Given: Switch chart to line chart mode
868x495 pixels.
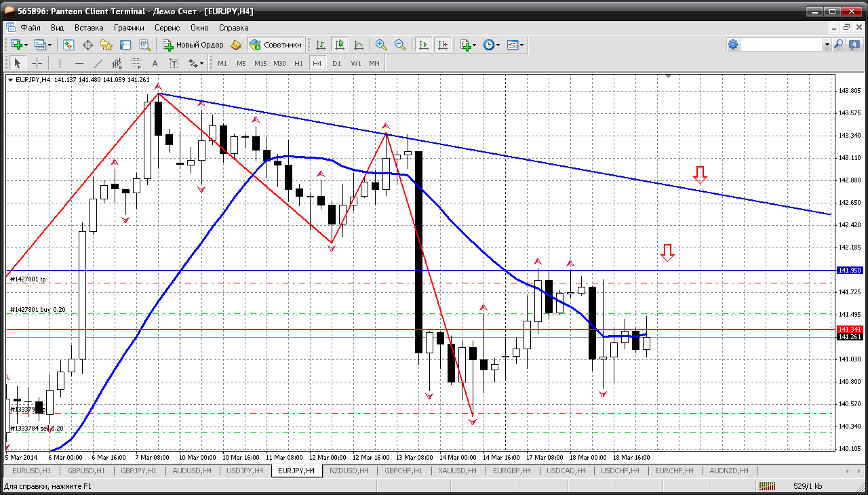Looking at the screenshot, I should [359, 45].
